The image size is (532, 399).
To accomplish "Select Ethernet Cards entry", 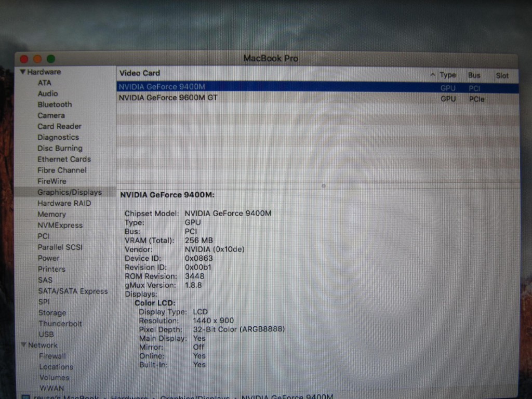I will (x=64, y=159).
